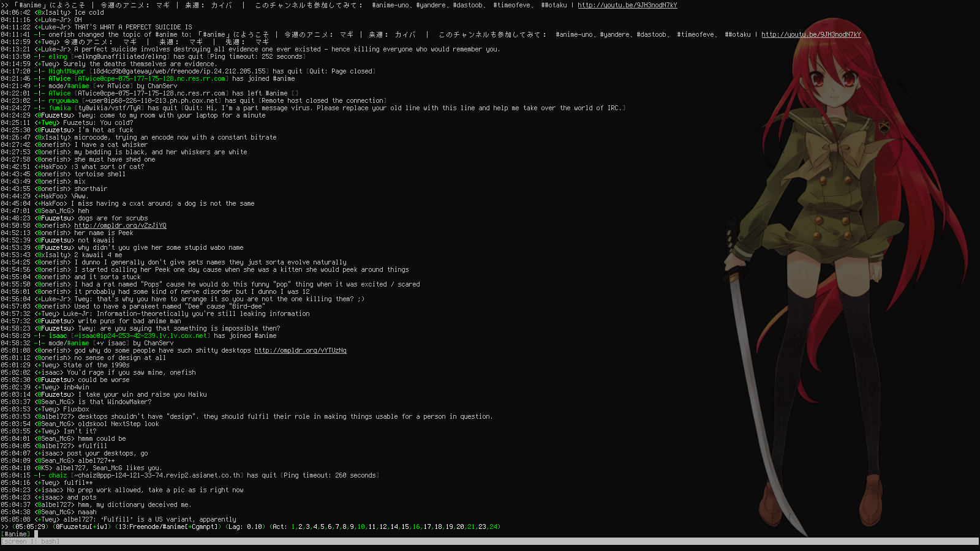The width and height of the screenshot is (980, 551).
Task: Focus the [#anime] input prompt line
Action: 184,534
